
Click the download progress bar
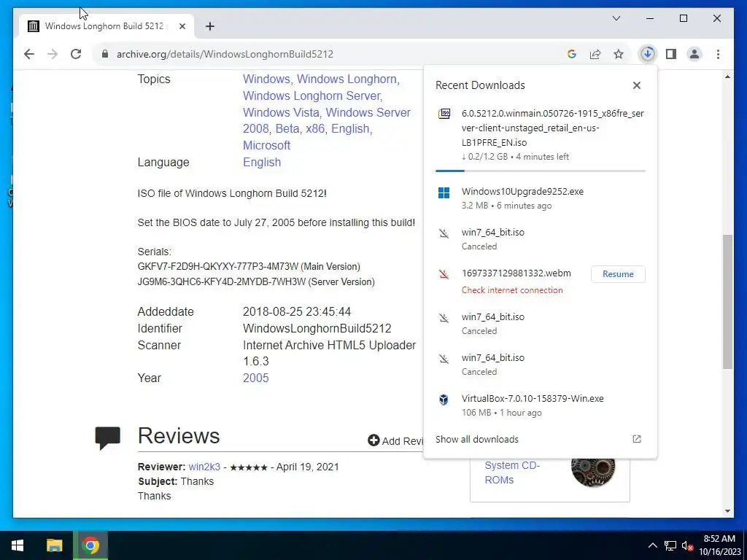[541, 171]
